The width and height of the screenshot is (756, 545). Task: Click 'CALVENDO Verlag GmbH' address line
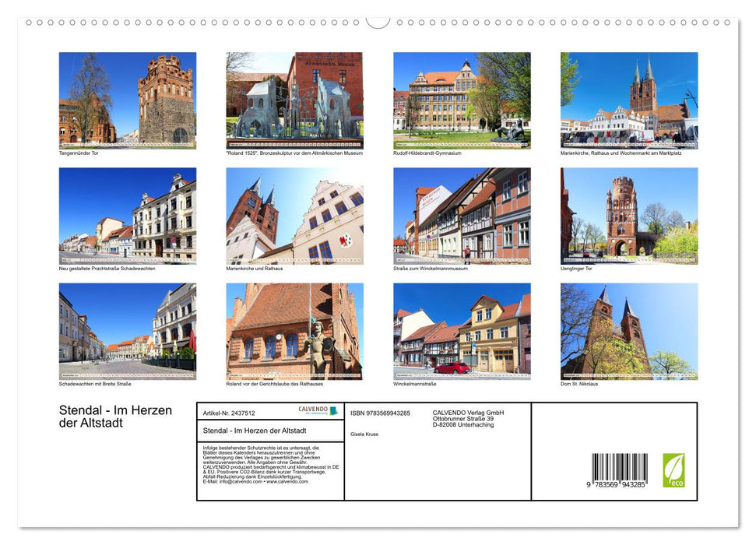pos(468,413)
